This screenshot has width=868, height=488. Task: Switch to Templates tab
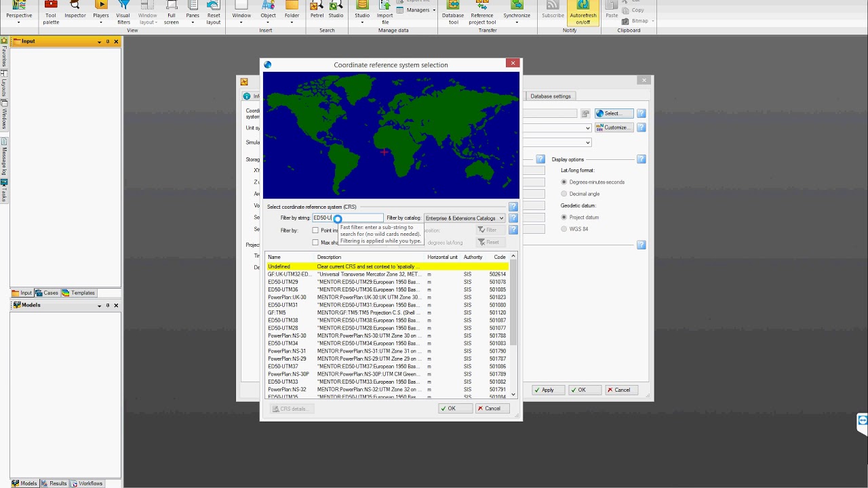click(79, 293)
